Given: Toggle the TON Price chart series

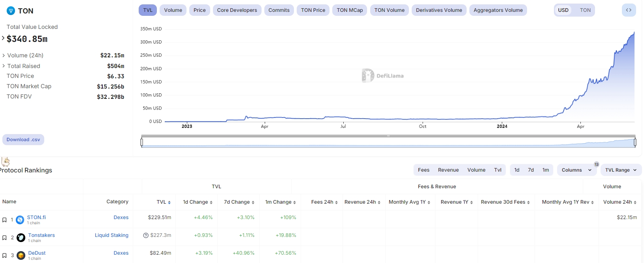Looking at the screenshot, I should [313, 10].
